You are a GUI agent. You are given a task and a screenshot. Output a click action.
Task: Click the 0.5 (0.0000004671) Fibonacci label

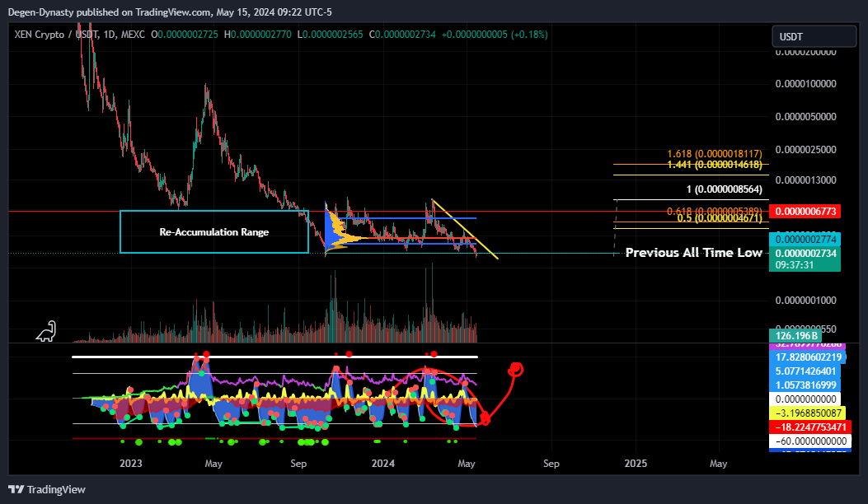(x=719, y=218)
